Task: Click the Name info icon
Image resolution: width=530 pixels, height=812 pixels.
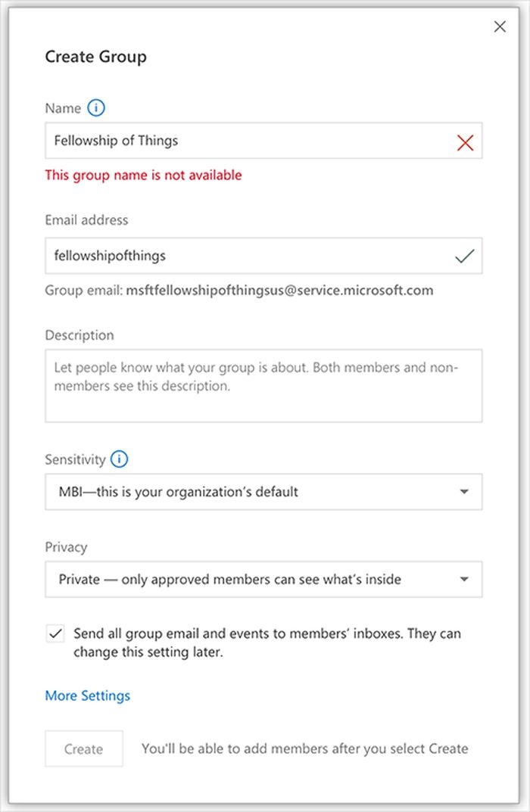Action: (96, 108)
